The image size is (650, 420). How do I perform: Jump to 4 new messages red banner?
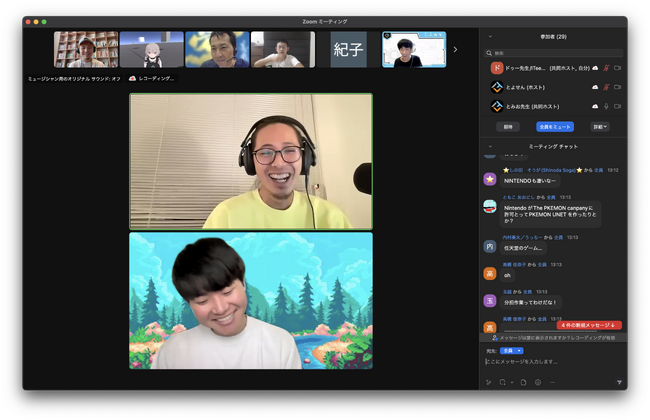tap(589, 325)
